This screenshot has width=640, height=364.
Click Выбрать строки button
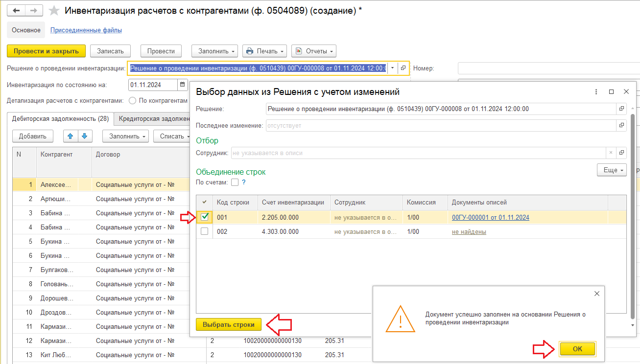point(229,324)
